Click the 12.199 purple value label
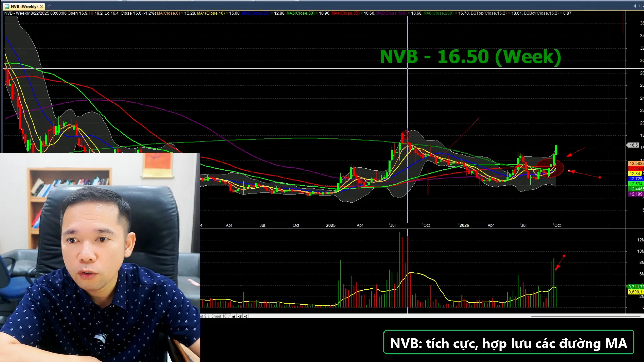This screenshot has width=644, height=362. coord(636,194)
